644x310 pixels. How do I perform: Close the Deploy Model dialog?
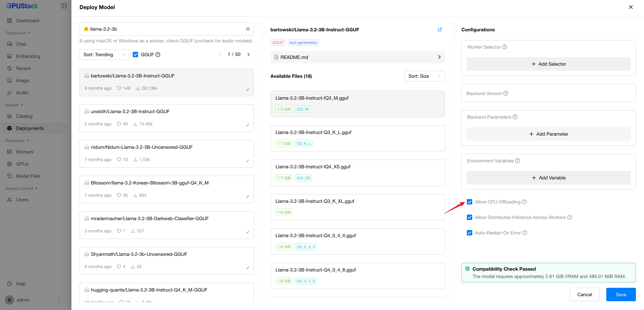tap(631, 7)
